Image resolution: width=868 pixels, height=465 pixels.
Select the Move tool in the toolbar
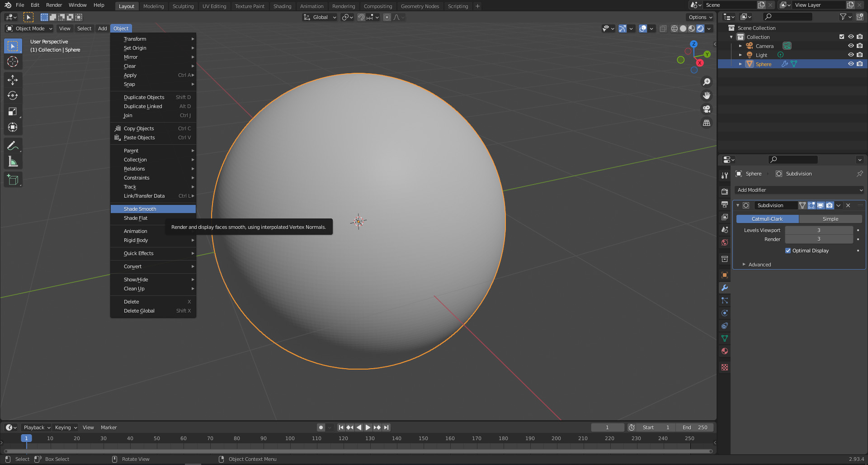pos(13,80)
